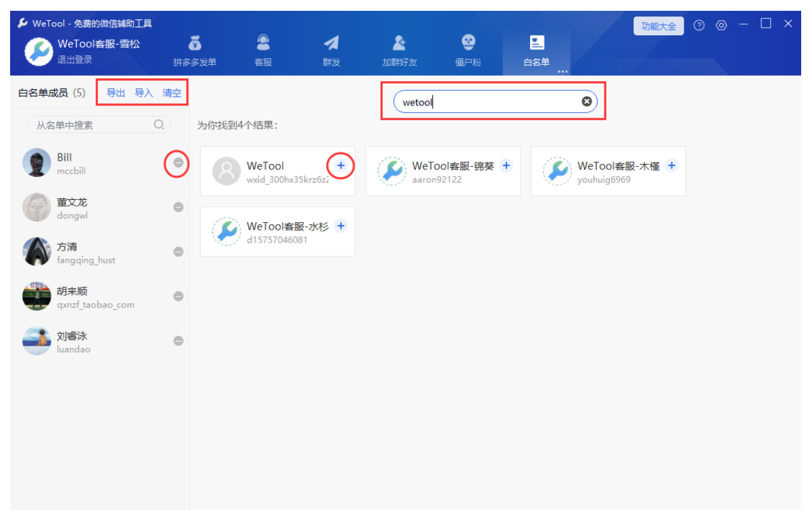Screen dimensions: 812x510
Task: Clear the wetool search text
Action: tap(586, 102)
